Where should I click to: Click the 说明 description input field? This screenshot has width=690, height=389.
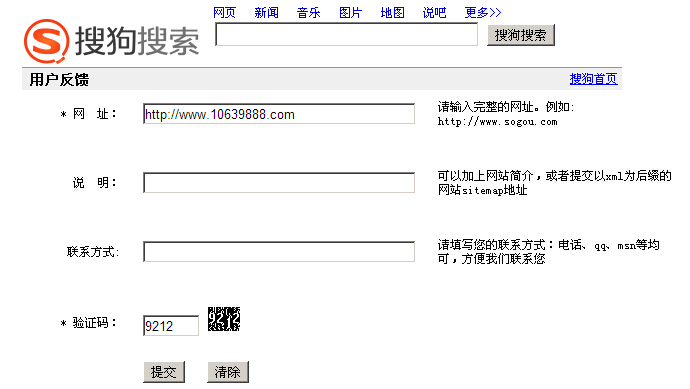[x=279, y=183]
